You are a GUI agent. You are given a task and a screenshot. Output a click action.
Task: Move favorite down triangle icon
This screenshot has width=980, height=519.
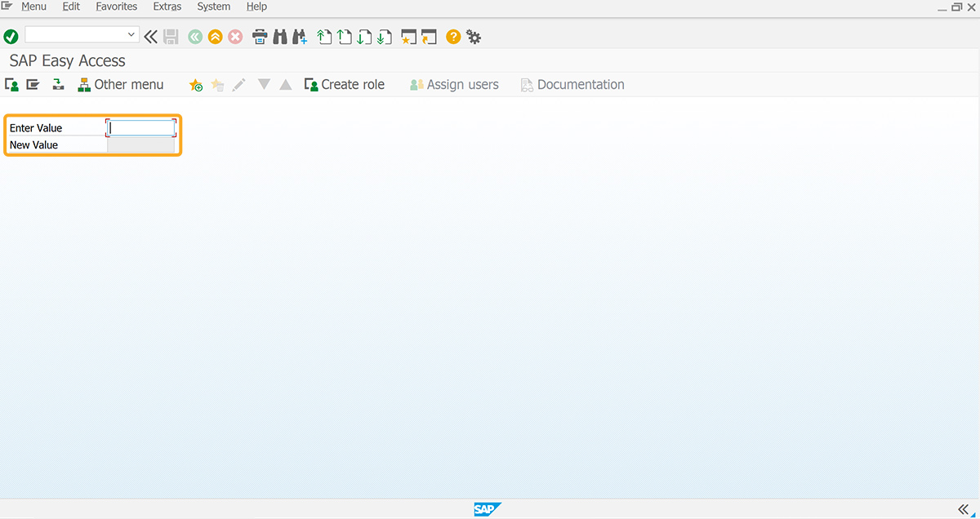(264, 84)
